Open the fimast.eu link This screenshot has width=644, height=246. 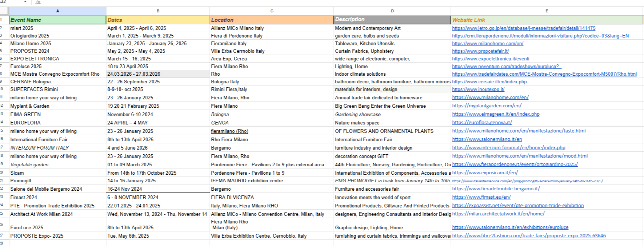(x=481, y=197)
